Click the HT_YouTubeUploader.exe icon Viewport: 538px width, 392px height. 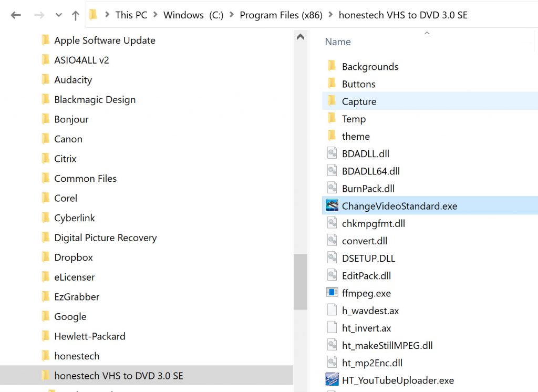332,379
